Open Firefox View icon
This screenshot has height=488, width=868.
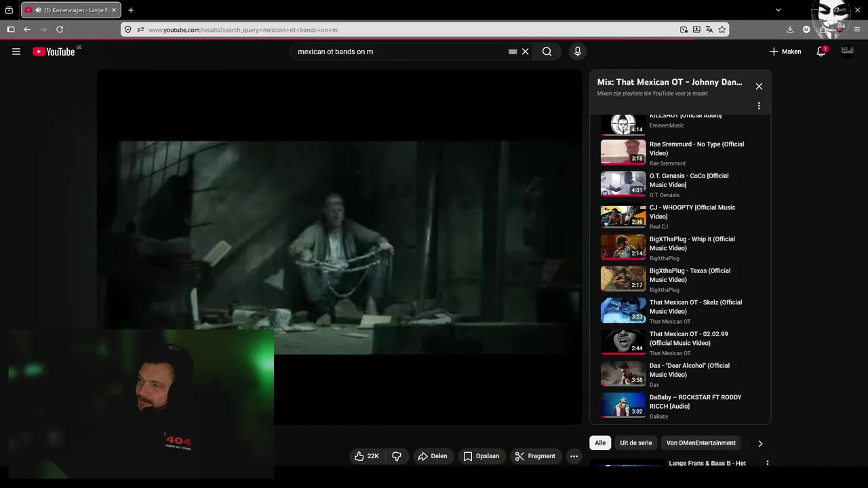(9, 10)
